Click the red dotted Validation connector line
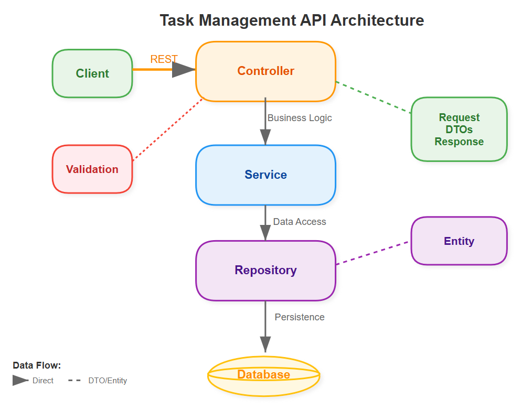 pos(167,130)
